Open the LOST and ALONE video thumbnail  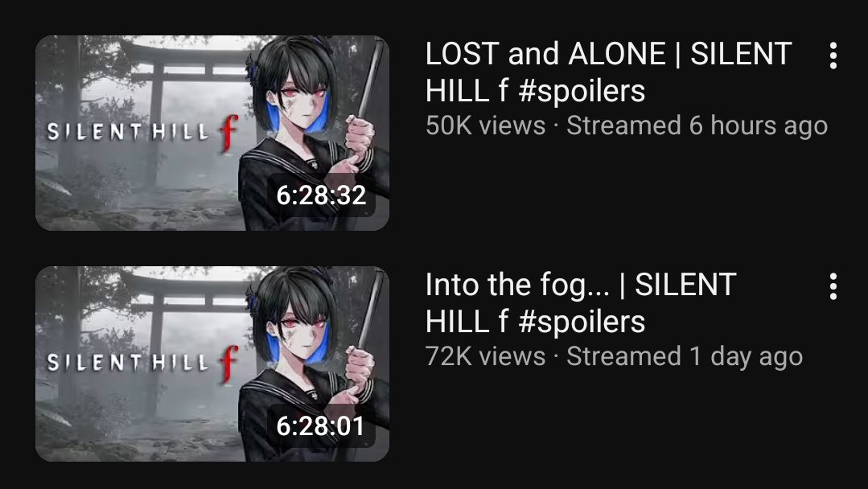tap(212, 133)
